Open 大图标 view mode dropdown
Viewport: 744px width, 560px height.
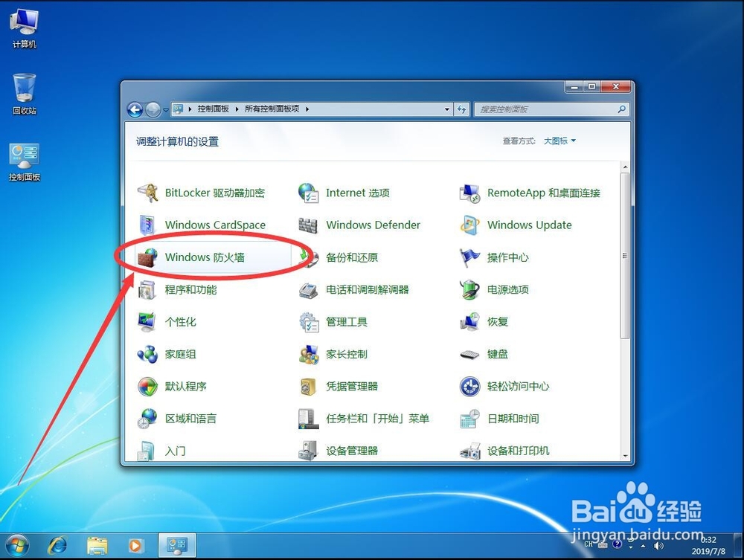point(559,141)
